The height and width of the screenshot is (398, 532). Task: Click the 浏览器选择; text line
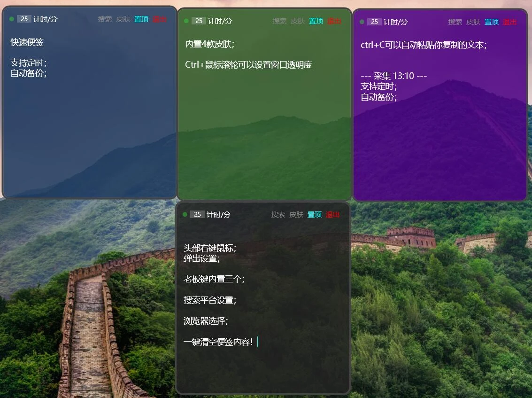click(206, 321)
